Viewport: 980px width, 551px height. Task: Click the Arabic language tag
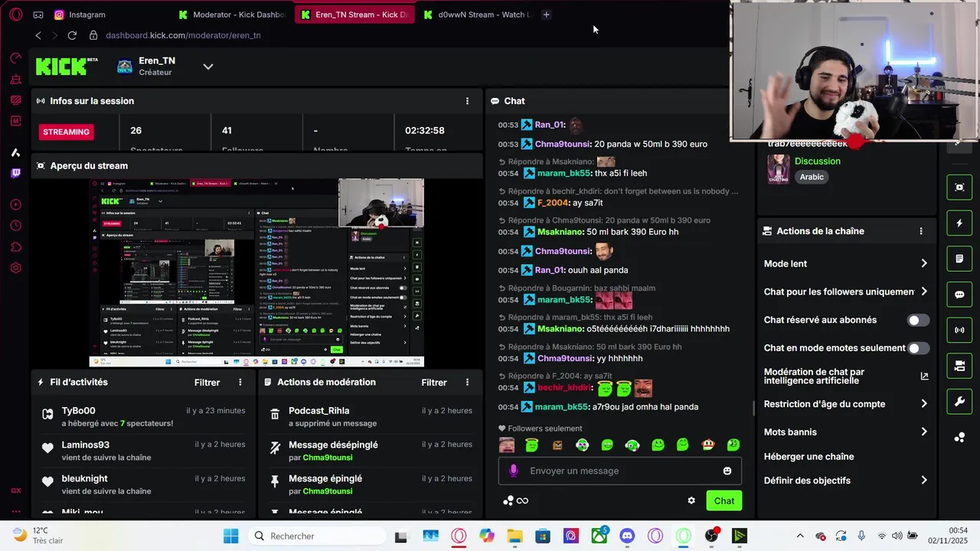coord(812,177)
